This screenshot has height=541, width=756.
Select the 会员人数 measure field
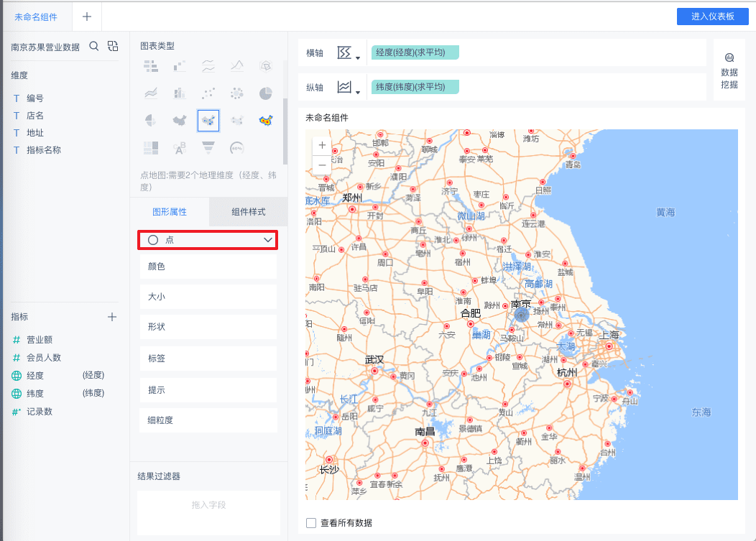pyautogui.click(x=43, y=357)
